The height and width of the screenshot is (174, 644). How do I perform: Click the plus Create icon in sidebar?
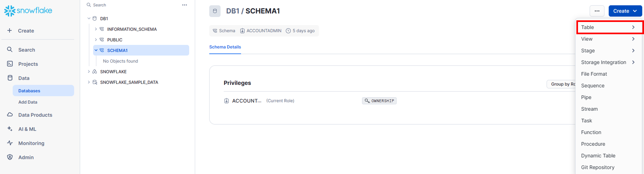(10, 30)
